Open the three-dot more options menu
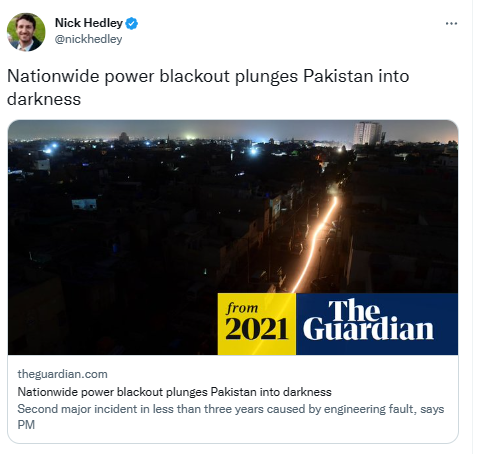Viewport: 477px width, 454px height. pyautogui.click(x=451, y=24)
